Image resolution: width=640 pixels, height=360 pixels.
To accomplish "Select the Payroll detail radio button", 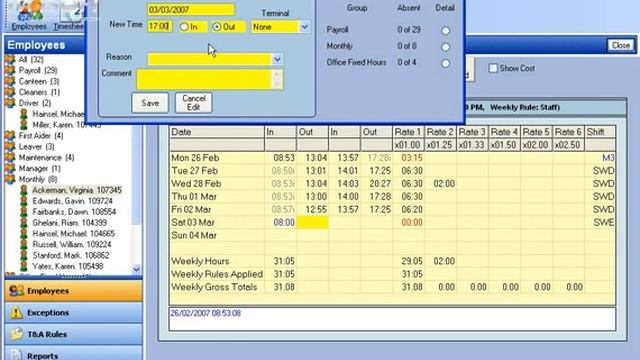I will [445, 31].
